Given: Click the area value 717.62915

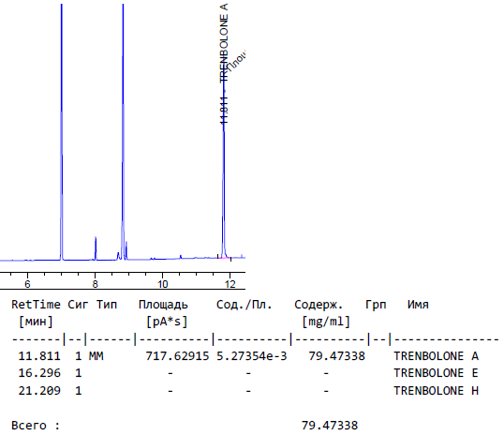Looking at the screenshot, I should (x=177, y=356).
